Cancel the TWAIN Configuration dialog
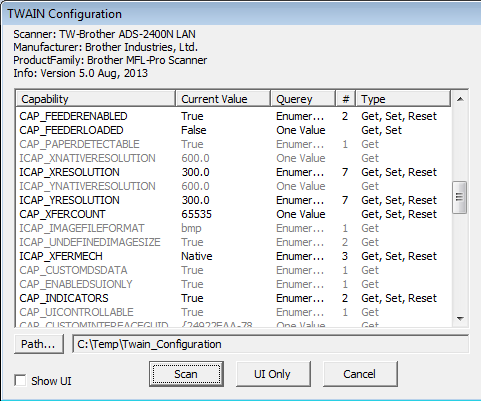481x401 pixels. pos(360,374)
